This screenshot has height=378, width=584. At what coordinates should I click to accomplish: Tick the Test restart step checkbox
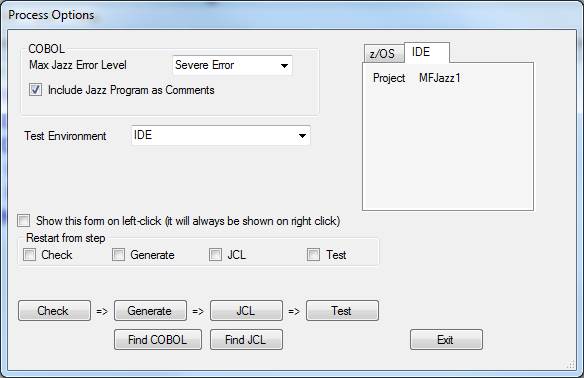point(313,255)
